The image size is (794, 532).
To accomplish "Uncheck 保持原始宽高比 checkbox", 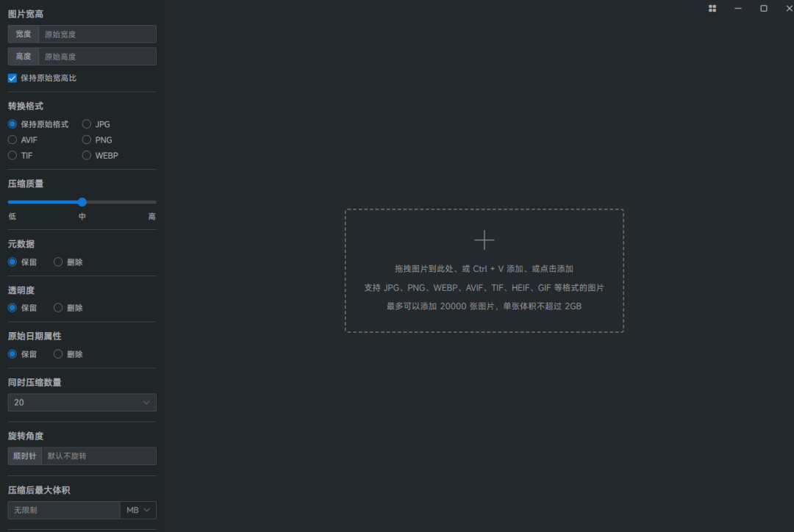I will pos(12,78).
